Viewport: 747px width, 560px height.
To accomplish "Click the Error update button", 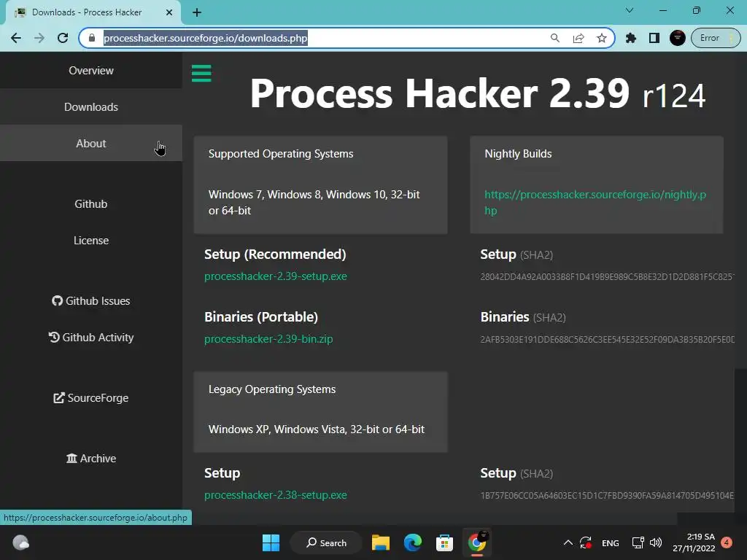I will pyautogui.click(x=716, y=38).
